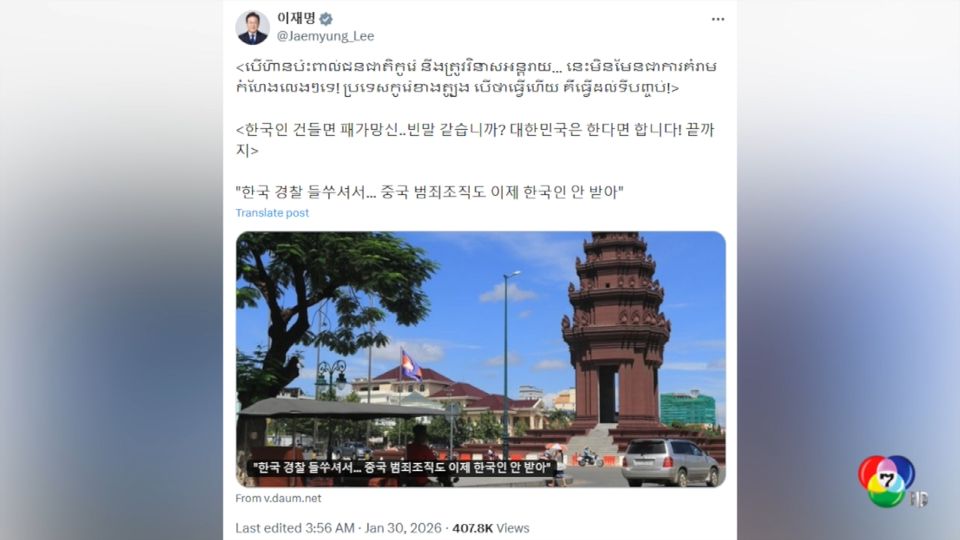Click the Korean caption overlay on the photo
Image resolution: width=960 pixels, height=540 pixels.
[403, 468]
